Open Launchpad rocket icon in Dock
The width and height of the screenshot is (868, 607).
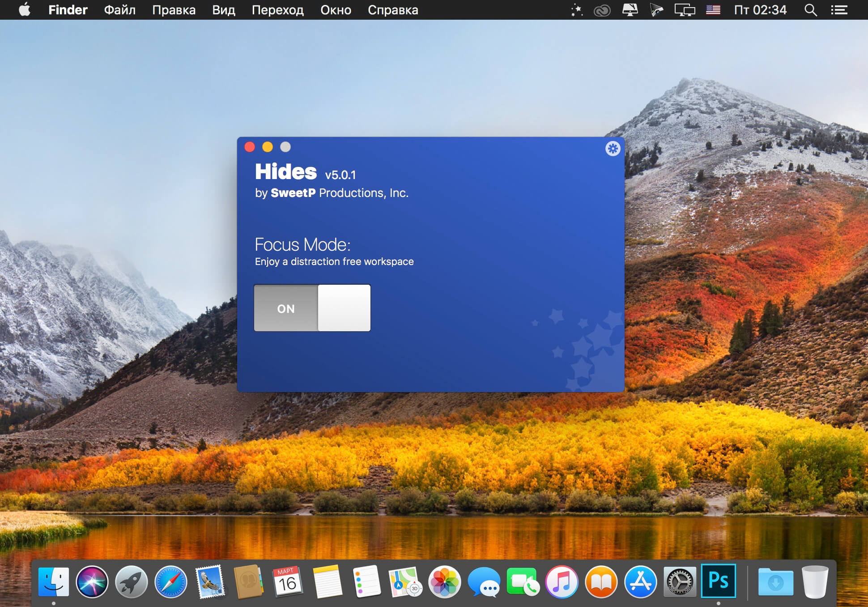coord(131,582)
